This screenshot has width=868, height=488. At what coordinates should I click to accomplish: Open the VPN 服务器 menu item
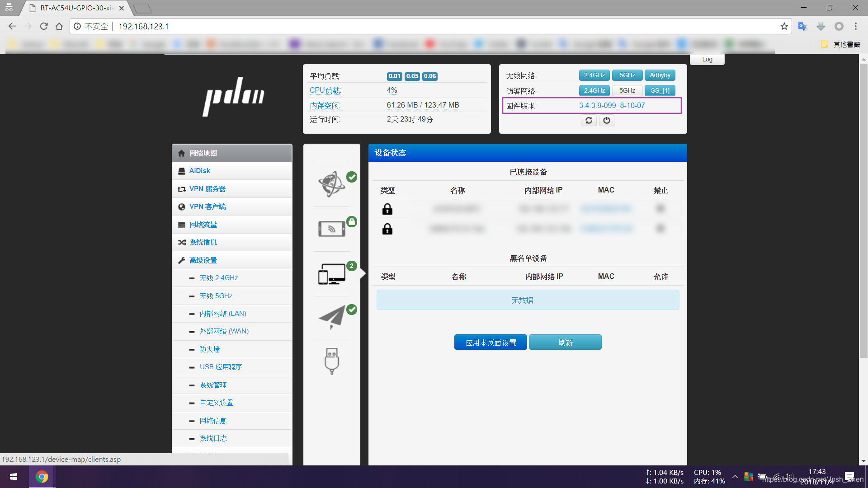click(207, 189)
